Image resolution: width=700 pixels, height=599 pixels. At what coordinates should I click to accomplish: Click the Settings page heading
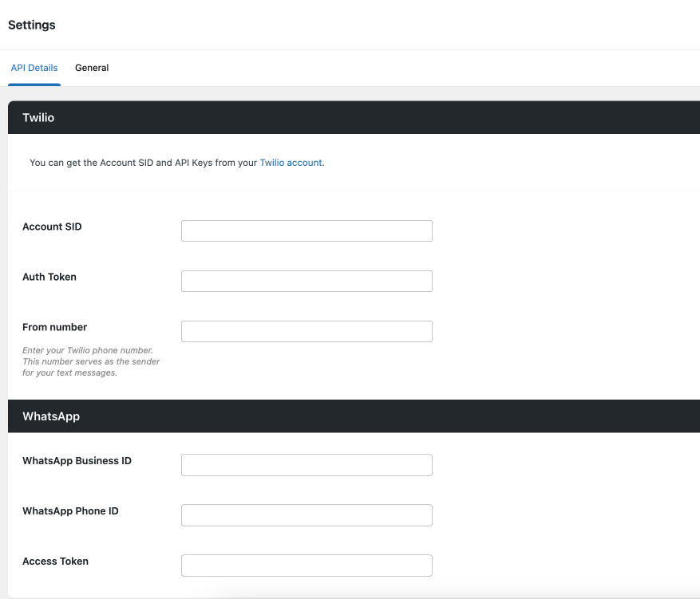(x=32, y=25)
